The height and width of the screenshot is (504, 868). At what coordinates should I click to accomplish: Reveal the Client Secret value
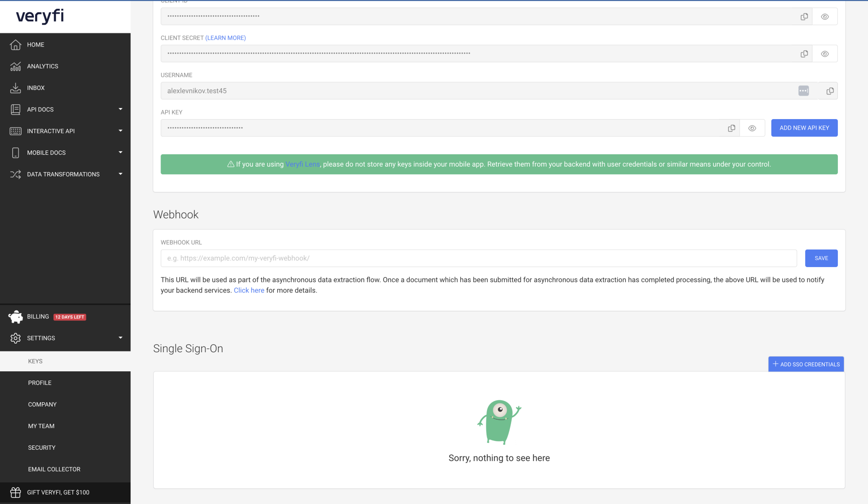click(x=824, y=53)
